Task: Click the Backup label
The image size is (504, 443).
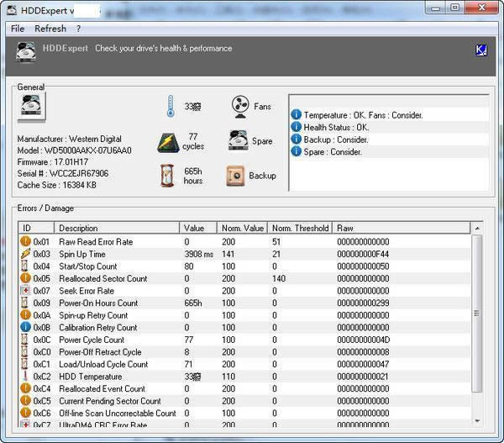Action: click(262, 176)
